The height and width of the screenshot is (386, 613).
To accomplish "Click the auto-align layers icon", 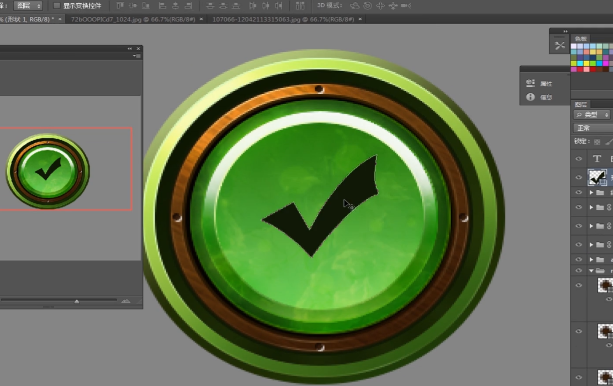I will click(300, 5).
